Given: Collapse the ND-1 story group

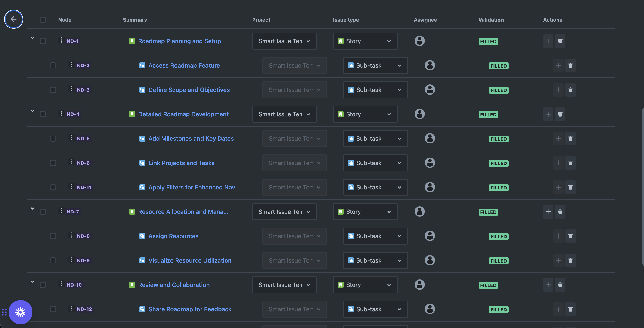Looking at the screenshot, I should click(x=32, y=38).
